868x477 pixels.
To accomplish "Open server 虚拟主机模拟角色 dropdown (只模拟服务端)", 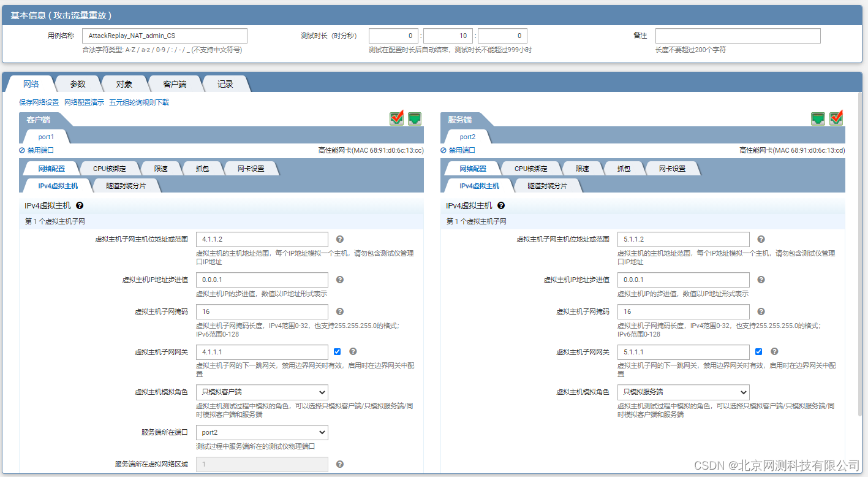I will [x=684, y=392].
